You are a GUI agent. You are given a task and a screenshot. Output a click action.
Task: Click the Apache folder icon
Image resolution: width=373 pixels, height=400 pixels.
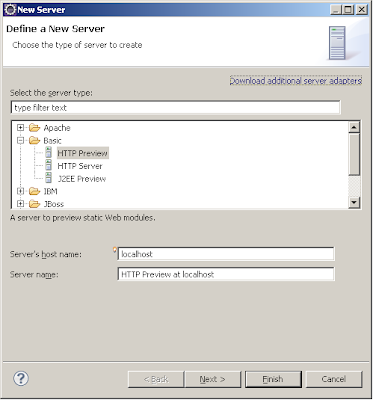click(x=34, y=128)
